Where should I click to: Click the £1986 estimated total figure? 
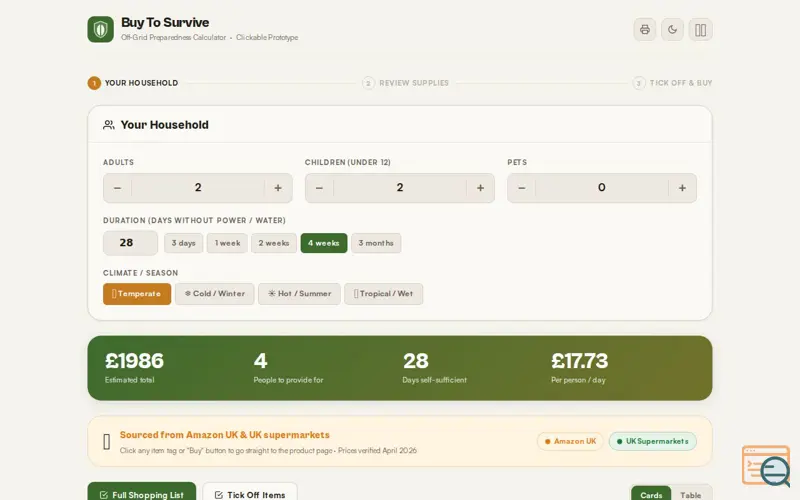tap(134, 361)
